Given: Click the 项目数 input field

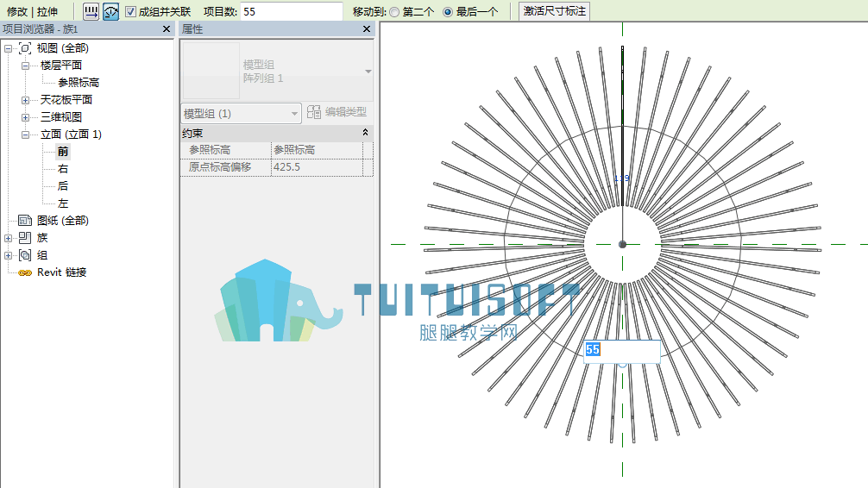Looking at the screenshot, I should point(291,11).
